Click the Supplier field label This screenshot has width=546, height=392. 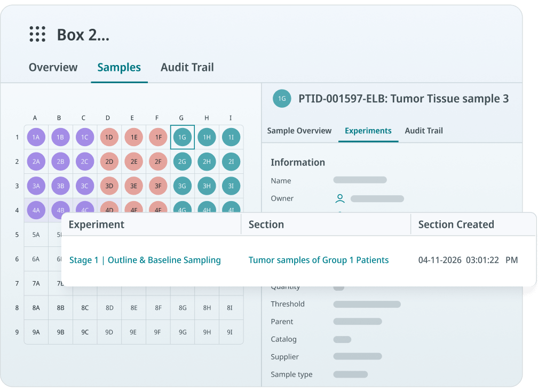[284, 357]
